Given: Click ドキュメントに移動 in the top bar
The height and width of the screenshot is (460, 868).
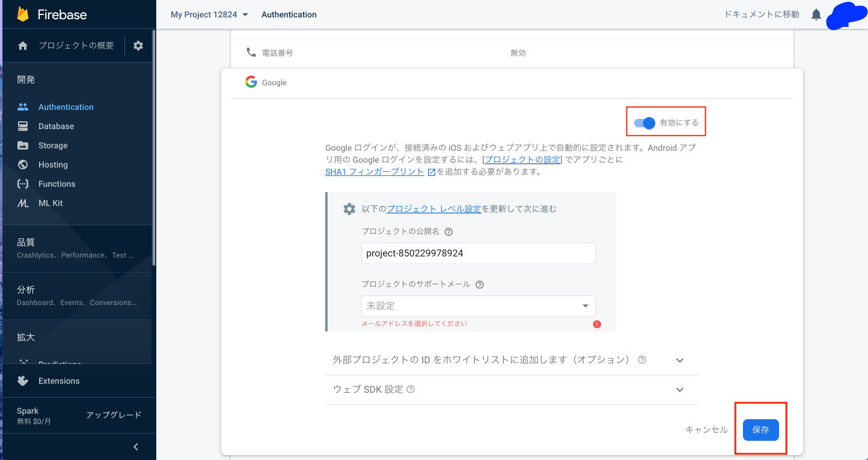Looking at the screenshot, I should (x=761, y=14).
